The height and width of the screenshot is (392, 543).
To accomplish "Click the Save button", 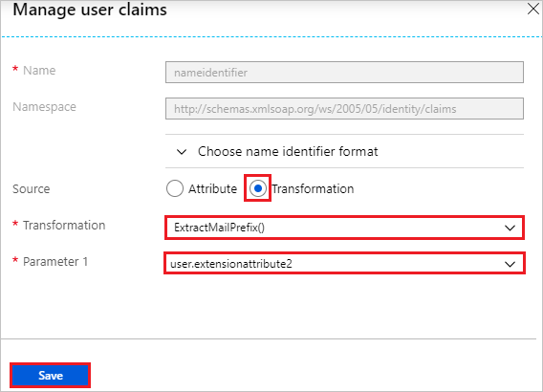I will (x=51, y=376).
